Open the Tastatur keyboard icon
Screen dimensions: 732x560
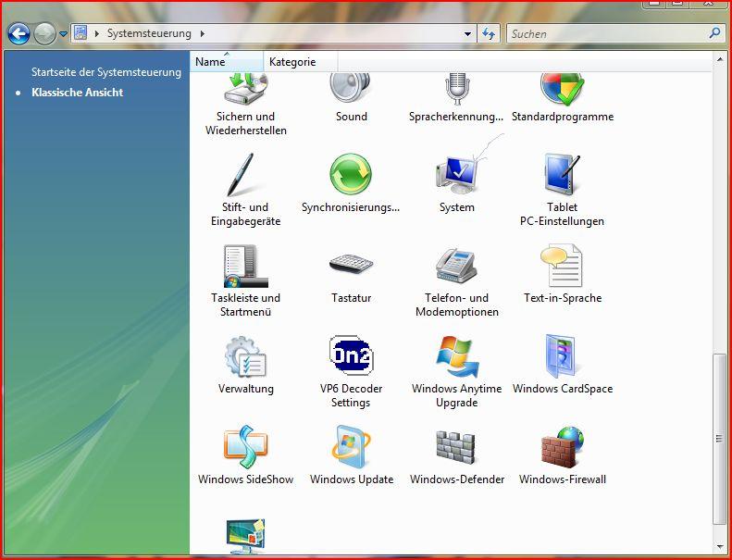[x=351, y=264]
